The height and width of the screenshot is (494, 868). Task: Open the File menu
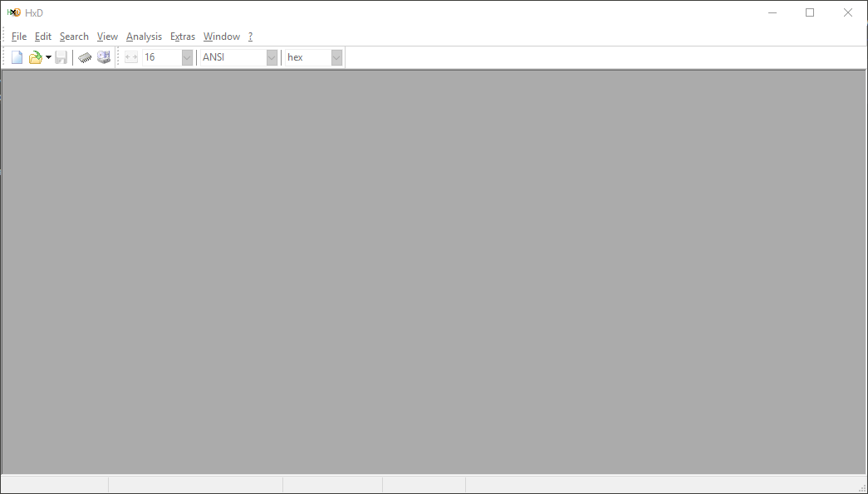point(19,37)
